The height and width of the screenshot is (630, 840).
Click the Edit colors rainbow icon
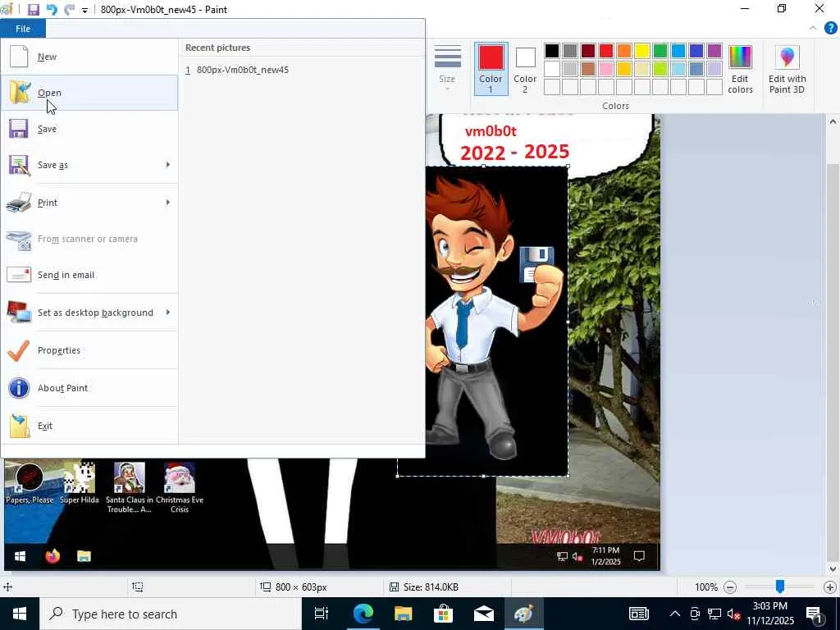pyautogui.click(x=740, y=69)
